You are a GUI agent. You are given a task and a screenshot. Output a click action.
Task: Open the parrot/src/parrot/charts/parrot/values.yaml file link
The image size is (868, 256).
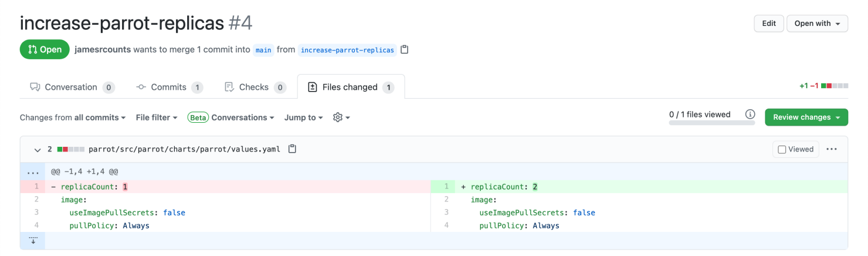tap(184, 149)
